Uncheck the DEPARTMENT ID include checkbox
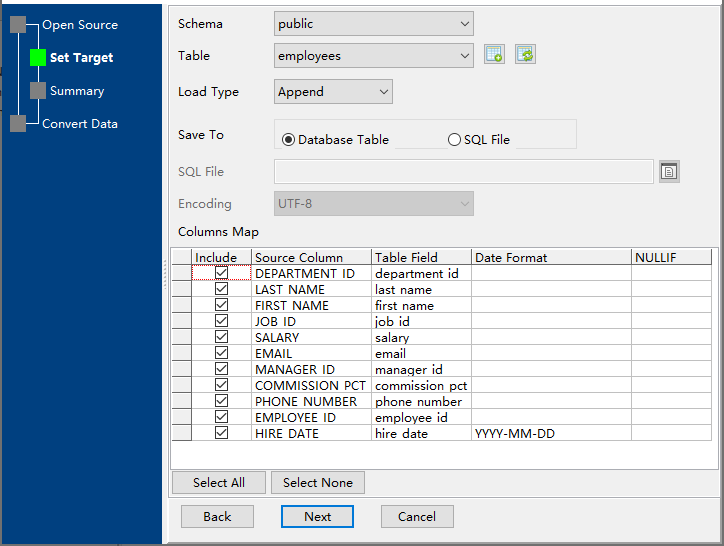This screenshot has width=724, height=546. (221, 273)
